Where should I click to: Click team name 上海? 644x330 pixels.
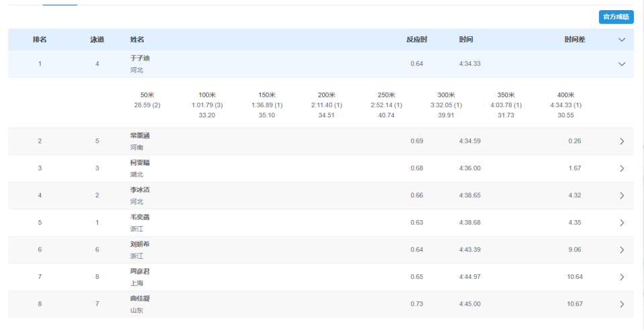tap(137, 283)
